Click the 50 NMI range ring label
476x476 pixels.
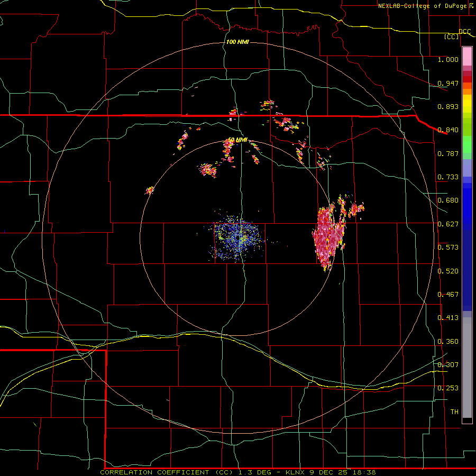[x=237, y=140]
